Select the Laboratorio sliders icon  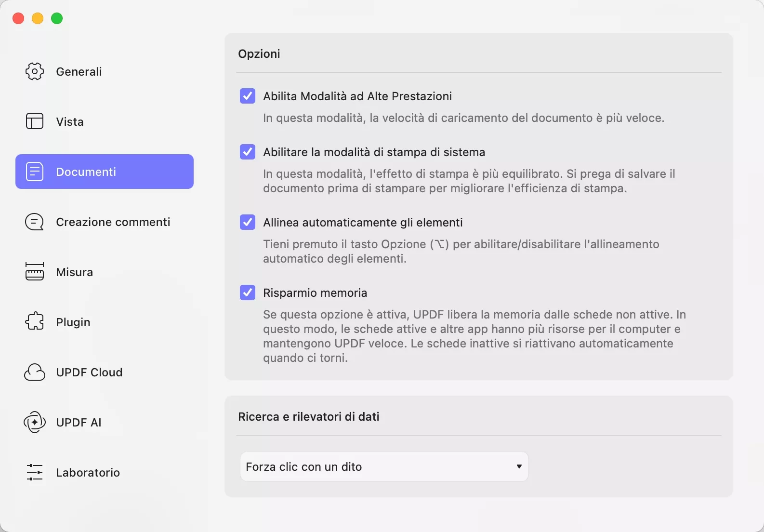coord(34,472)
